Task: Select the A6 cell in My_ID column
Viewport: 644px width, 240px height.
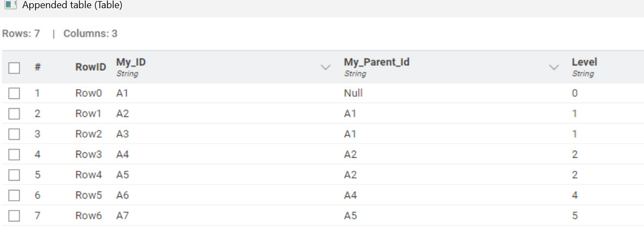Action: pos(122,195)
